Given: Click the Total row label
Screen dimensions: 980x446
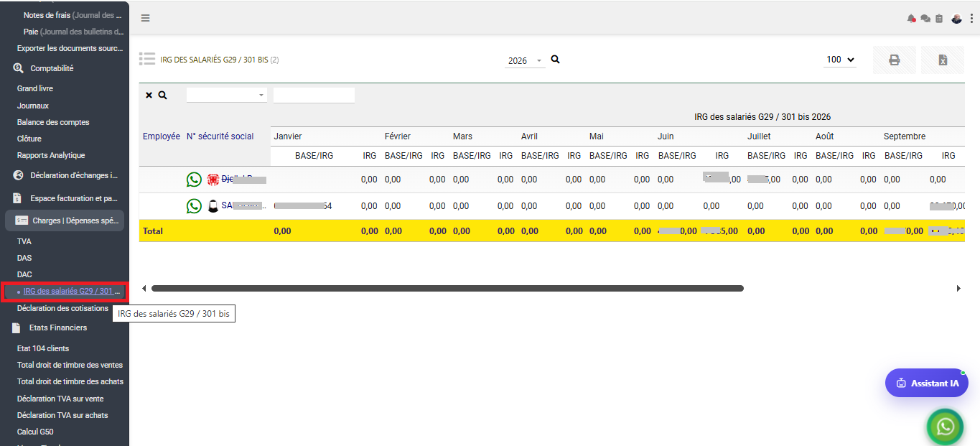Looking at the screenshot, I should pos(153,231).
